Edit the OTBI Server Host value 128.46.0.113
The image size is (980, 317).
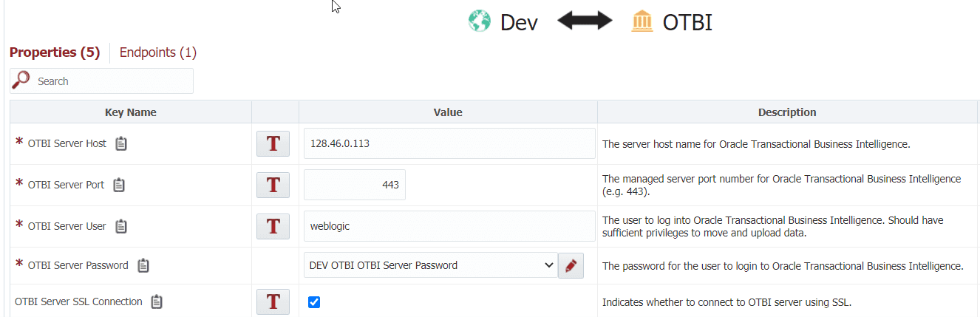[449, 143]
